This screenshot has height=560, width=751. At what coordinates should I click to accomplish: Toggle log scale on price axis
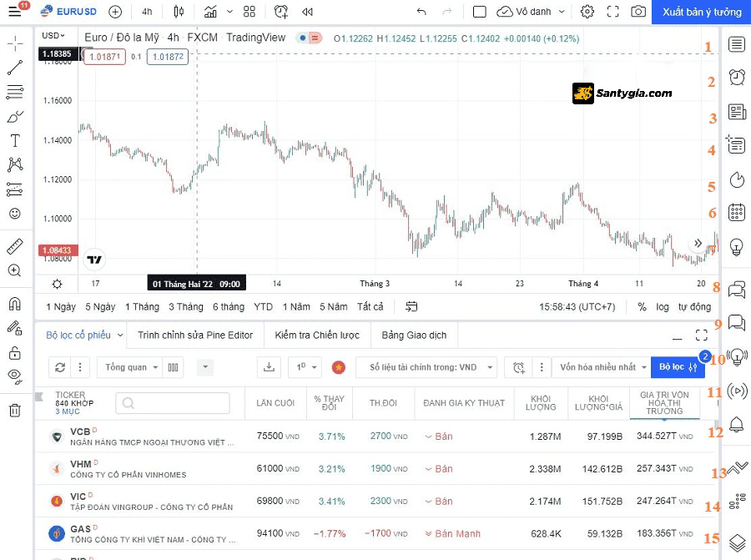[x=663, y=307]
